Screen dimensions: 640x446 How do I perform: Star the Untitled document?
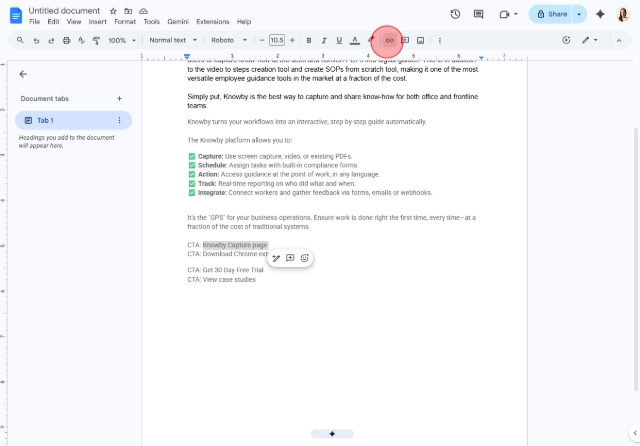pos(113,11)
